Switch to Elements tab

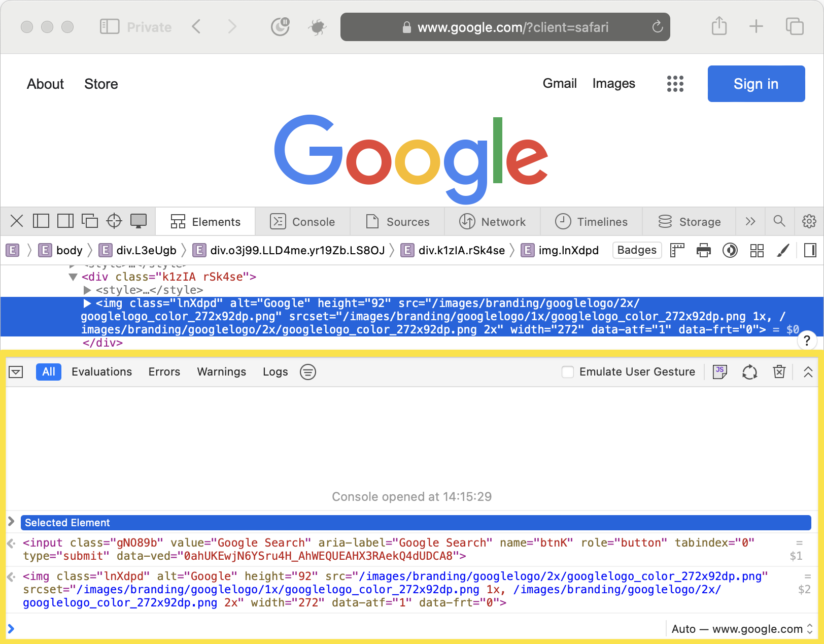[x=205, y=222]
